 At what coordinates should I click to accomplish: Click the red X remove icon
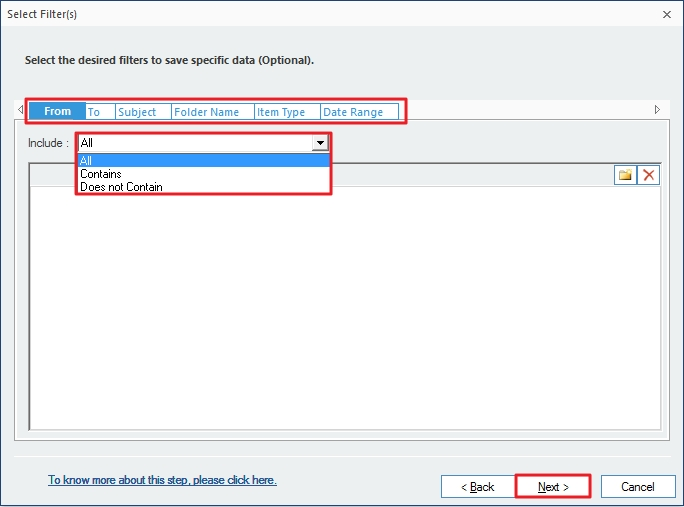pyautogui.click(x=649, y=175)
